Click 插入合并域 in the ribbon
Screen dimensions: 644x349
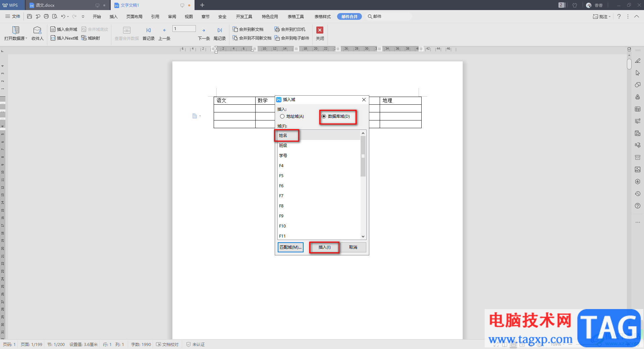[64, 30]
